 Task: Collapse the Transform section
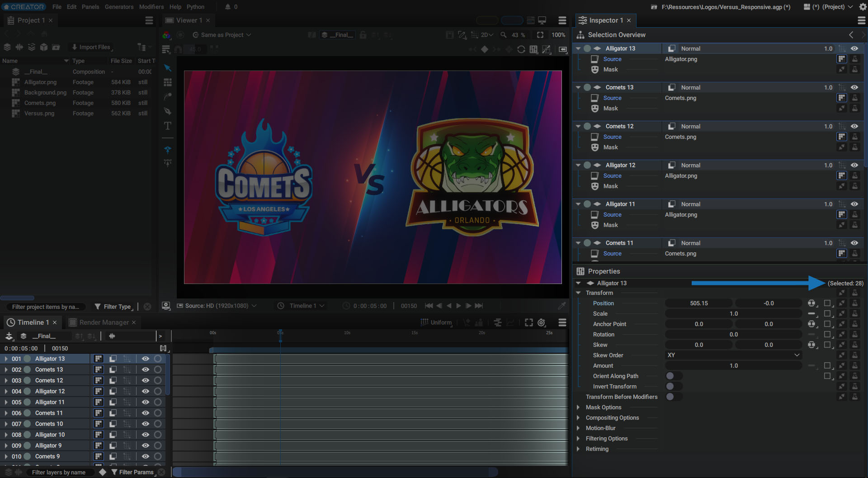[x=578, y=293]
